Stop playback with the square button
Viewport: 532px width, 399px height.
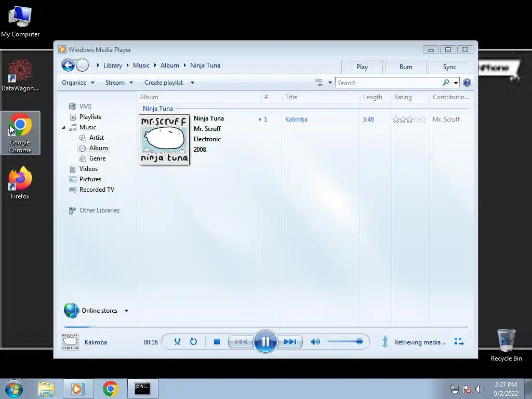217,342
